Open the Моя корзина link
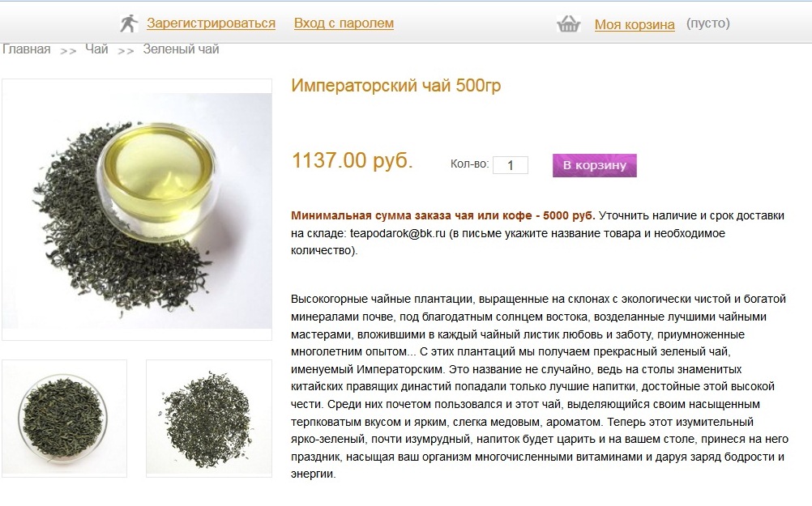The image size is (812, 506). click(635, 24)
